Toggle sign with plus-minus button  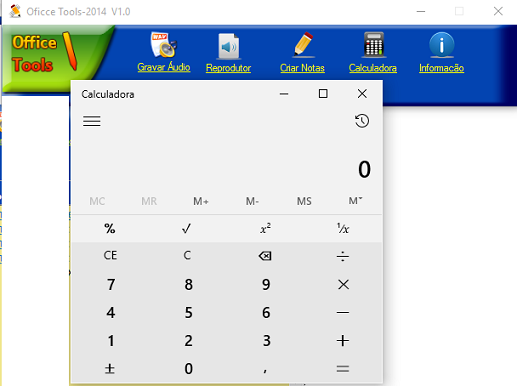coord(110,369)
